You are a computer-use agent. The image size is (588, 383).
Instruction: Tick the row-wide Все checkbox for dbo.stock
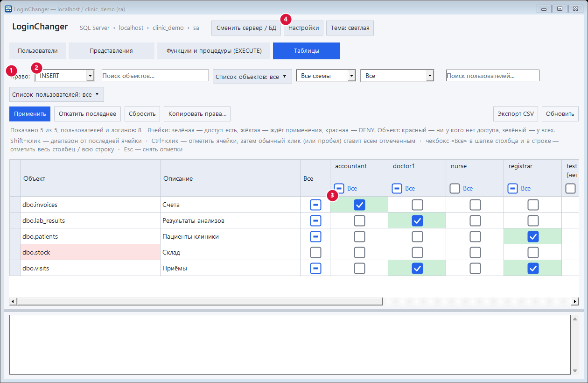(x=315, y=252)
